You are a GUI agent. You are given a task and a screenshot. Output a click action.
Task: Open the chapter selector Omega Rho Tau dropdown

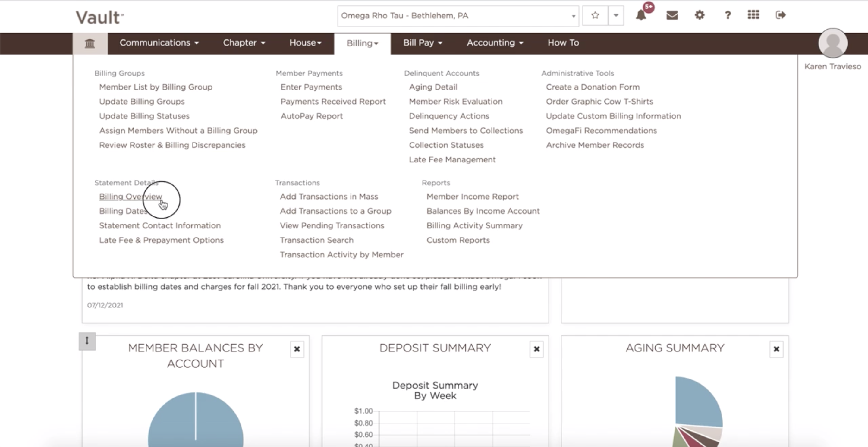point(458,16)
